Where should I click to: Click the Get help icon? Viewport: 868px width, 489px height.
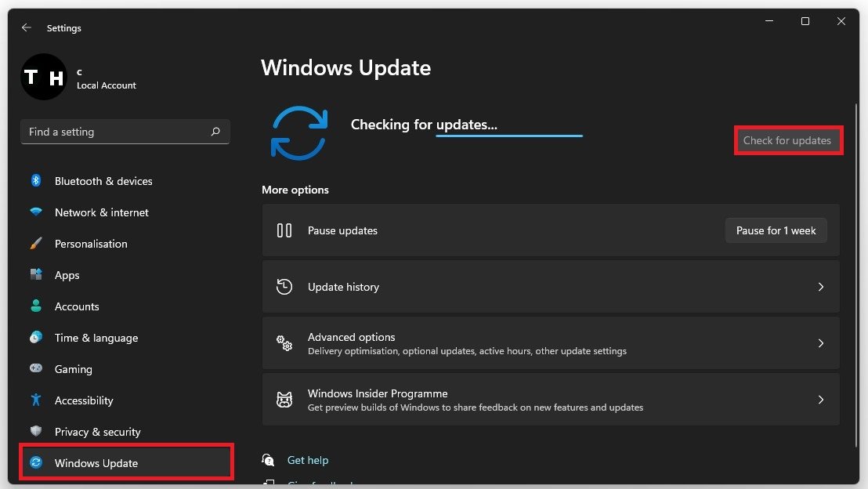(x=269, y=460)
